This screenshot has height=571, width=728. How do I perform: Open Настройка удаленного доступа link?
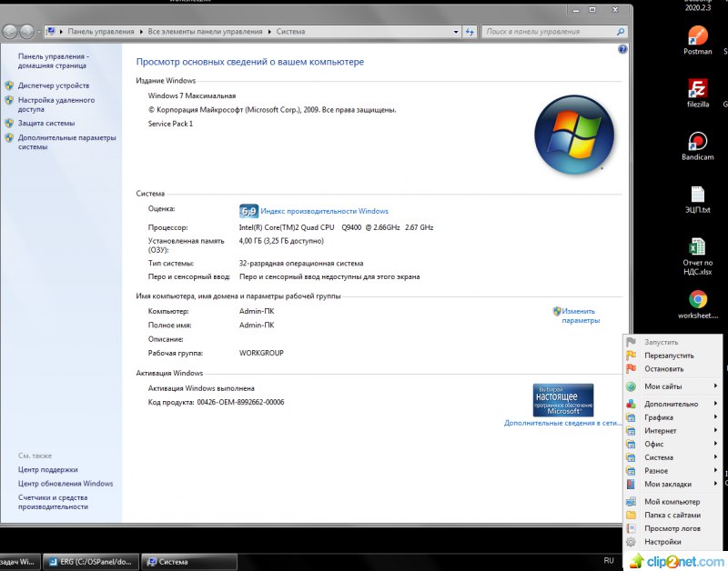pyautogui.click(x=56, y=105)
